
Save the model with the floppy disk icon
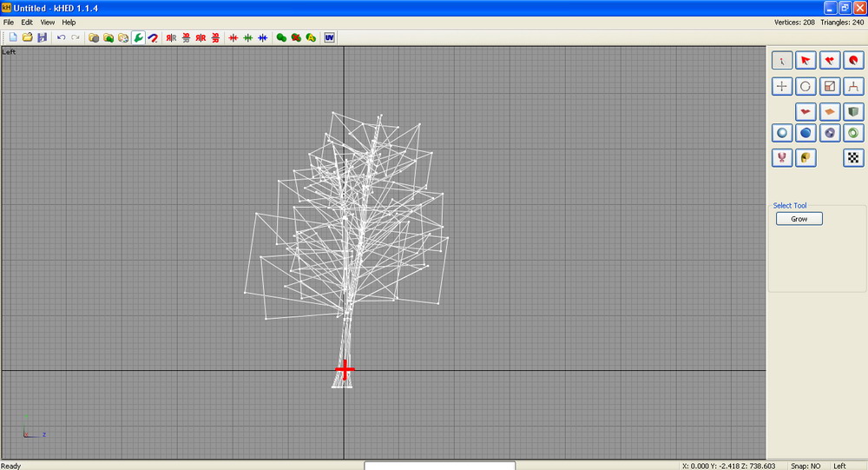pyautogui.click(x=42, y=37)
